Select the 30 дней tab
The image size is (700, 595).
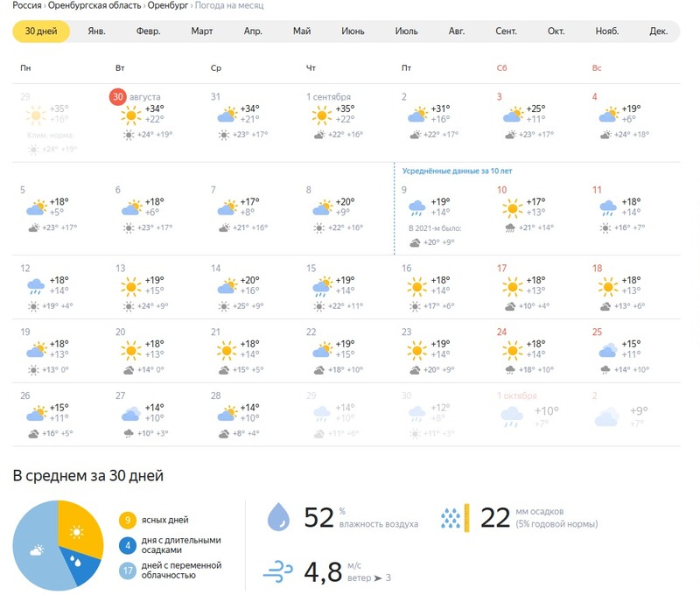click(41, 31)
